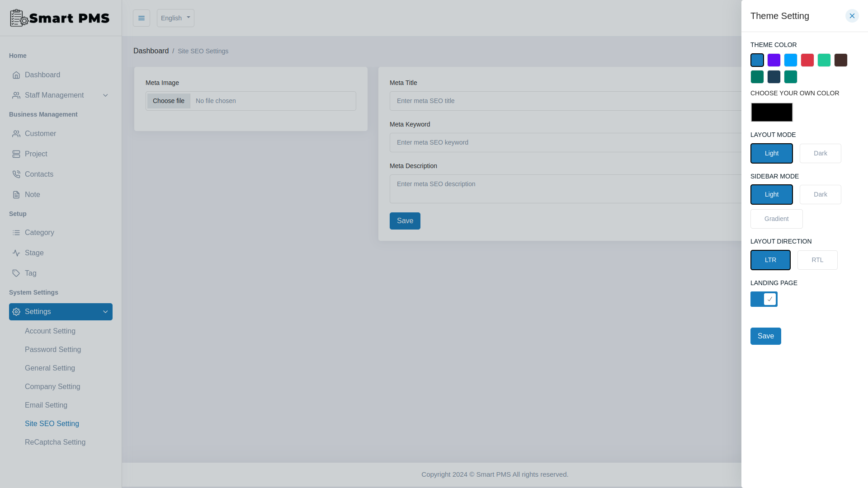Set Layout Direction to RTL
Viewport: 868px width, 488px height.
[817, 260]
